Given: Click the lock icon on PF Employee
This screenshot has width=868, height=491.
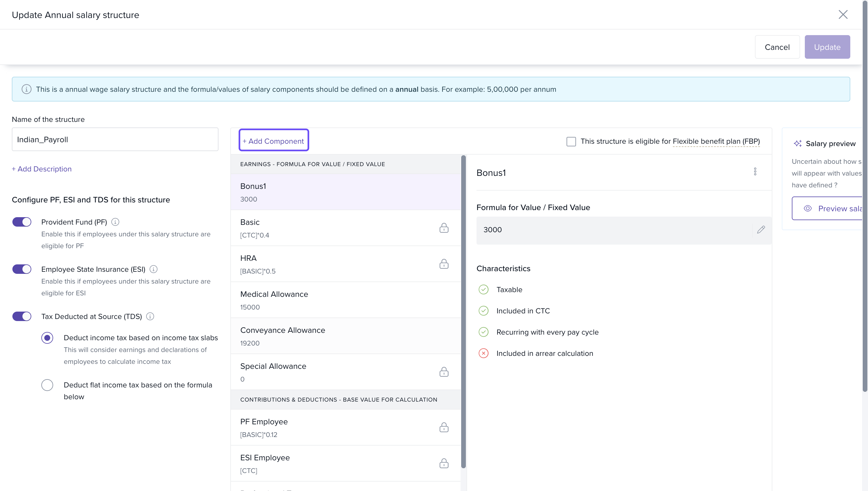Looking at the screenshot, I should [x=444, y=427].
